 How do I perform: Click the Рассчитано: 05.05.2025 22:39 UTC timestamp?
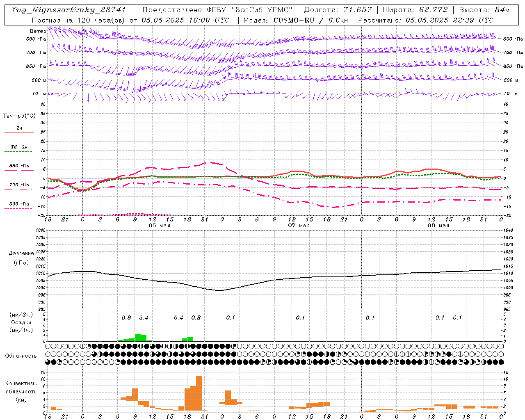426,20
